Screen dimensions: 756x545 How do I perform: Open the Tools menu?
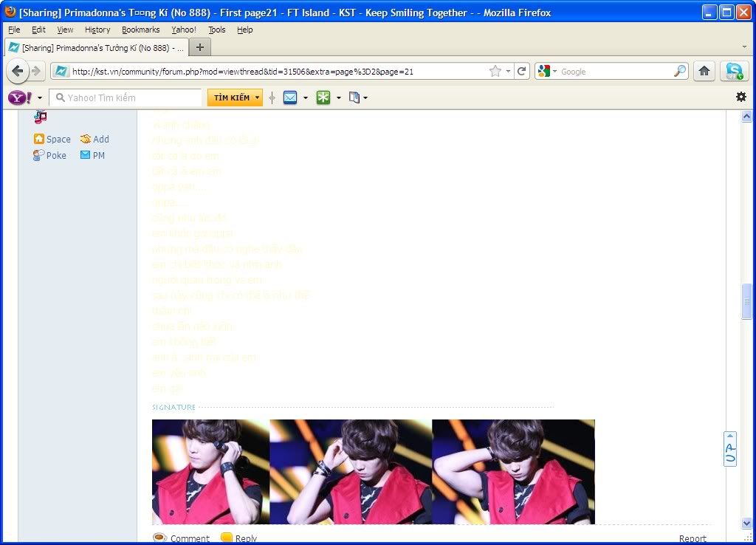pyautogui.click(x=216, y=30)
